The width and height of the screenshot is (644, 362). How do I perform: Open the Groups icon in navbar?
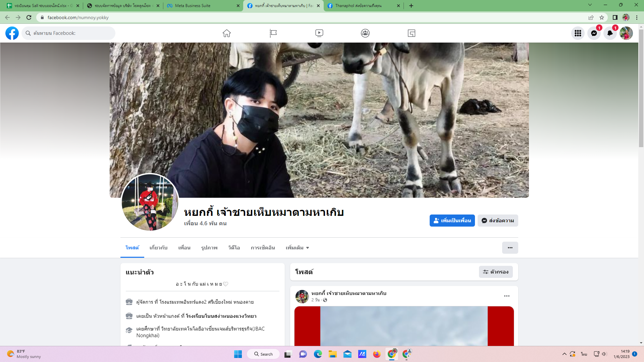(x=365, y=33)
